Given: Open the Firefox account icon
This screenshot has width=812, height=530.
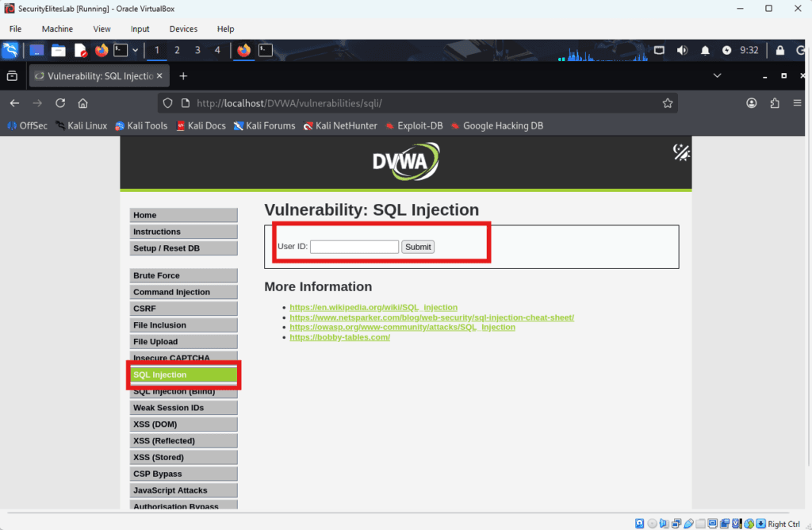Looking at the screenshot, I should click(x=751, y=102).
